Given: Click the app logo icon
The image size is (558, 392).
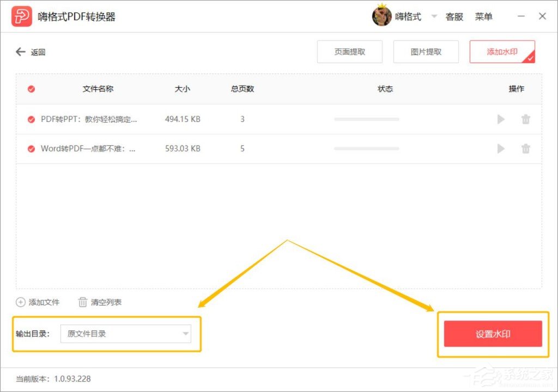Looking at the screenshot, I should [x=21, y=16].
